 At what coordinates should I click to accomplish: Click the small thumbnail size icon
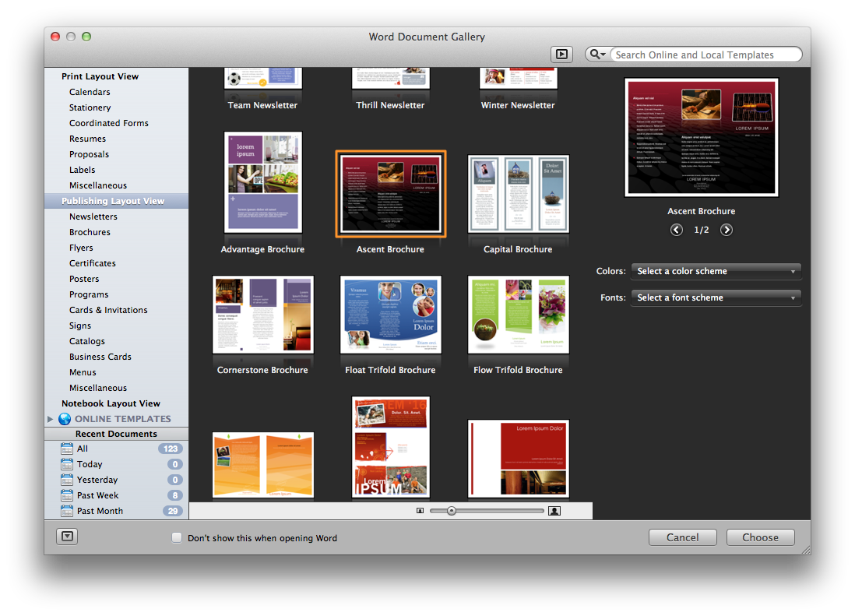point(420,511)
